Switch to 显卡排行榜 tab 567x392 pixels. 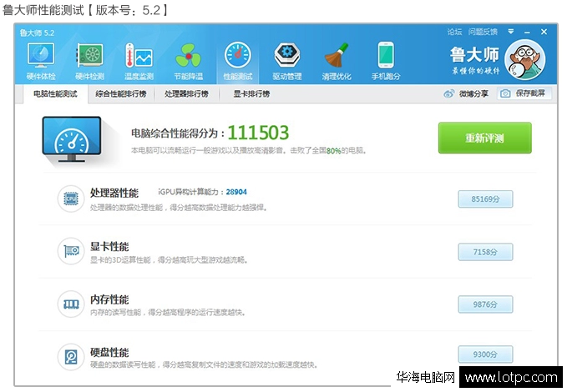coord(251,94)
